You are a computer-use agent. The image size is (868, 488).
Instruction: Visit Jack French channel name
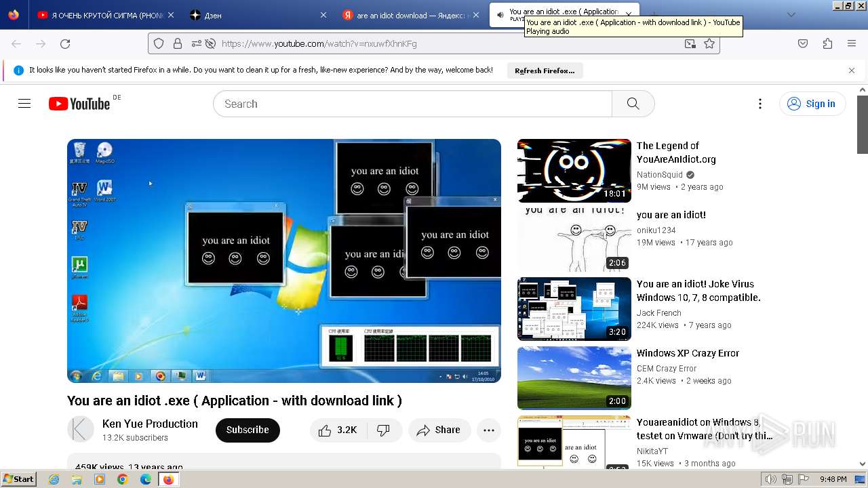(659, 313)
